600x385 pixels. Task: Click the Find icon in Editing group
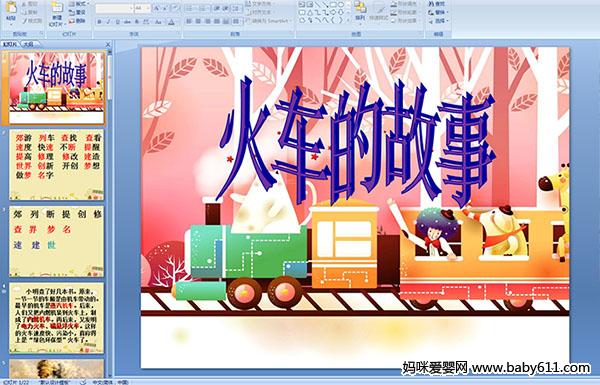(x=437, y=4)
